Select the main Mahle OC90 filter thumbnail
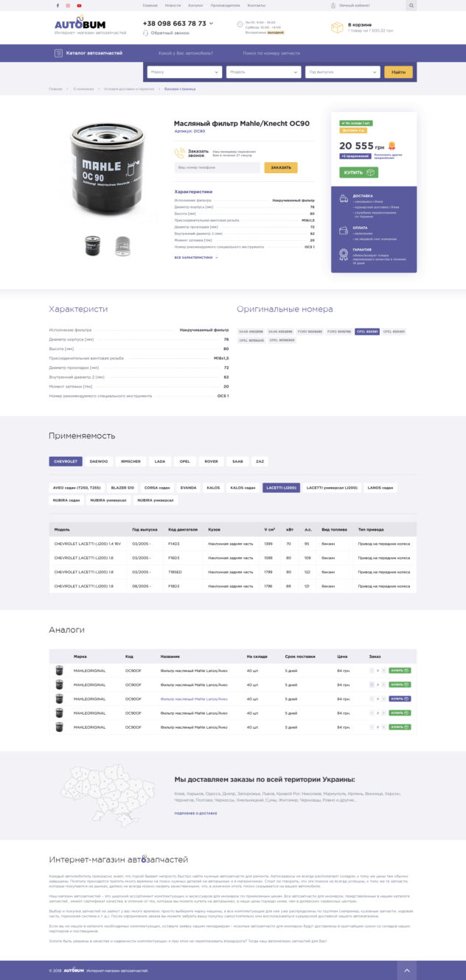The image size is (466, 980). [x=93, y=246]
